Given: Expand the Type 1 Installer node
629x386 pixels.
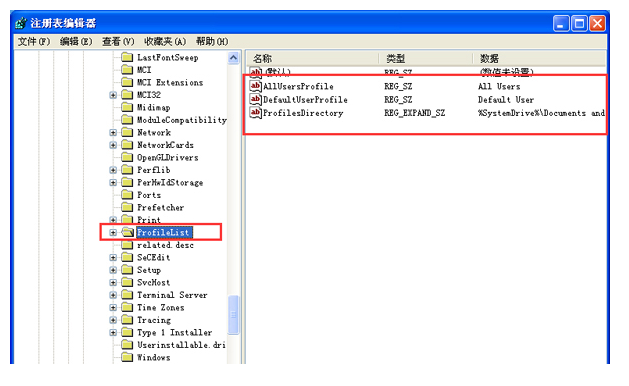Looking at the screenshot, I should pos(113,333).
